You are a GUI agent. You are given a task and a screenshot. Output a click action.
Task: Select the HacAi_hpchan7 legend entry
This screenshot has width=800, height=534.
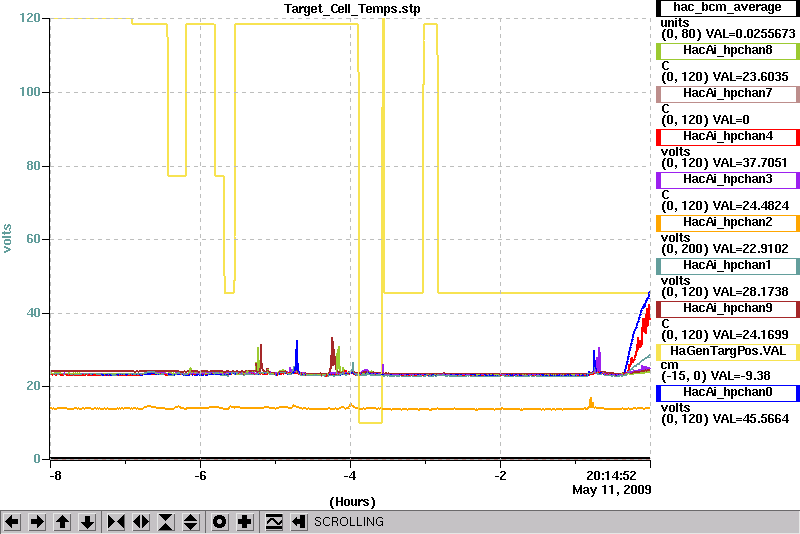727,93
